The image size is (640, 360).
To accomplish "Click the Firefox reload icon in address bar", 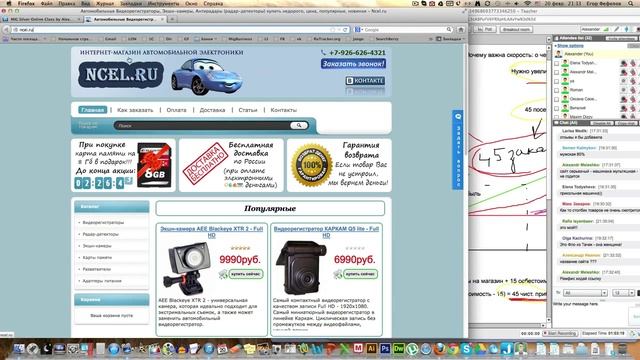I will (345, 30).
